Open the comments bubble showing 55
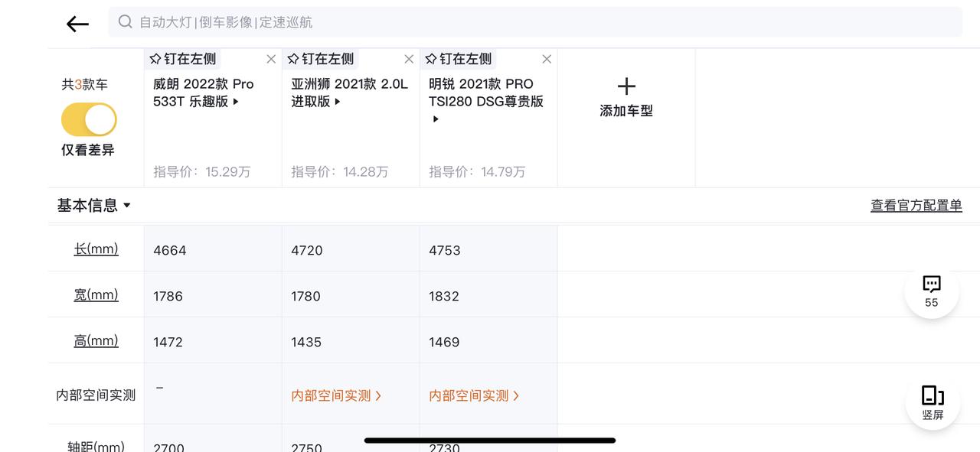 (x=932, y=291)
